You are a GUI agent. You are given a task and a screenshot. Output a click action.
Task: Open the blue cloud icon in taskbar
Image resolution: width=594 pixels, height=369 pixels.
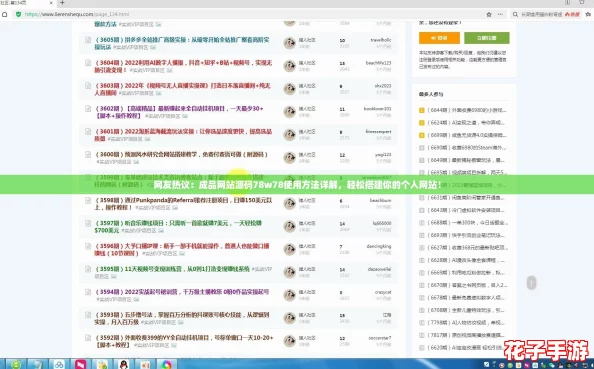(x=59, y=364)
